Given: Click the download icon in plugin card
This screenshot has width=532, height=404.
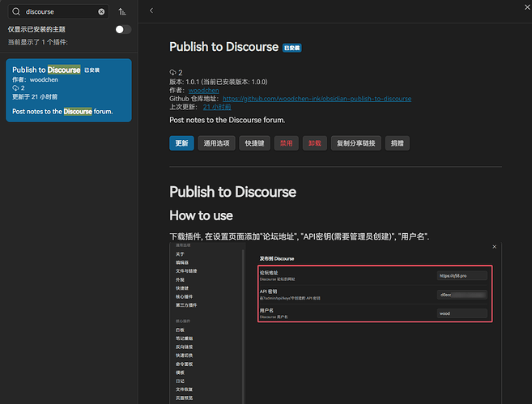Looking at the screenshot, I should pos(15,88).
